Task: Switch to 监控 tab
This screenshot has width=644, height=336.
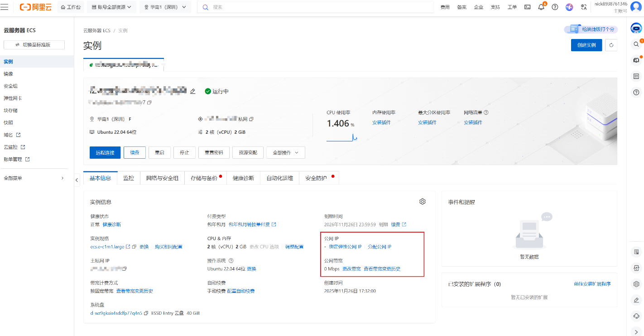Action: (x=129, y=178)
